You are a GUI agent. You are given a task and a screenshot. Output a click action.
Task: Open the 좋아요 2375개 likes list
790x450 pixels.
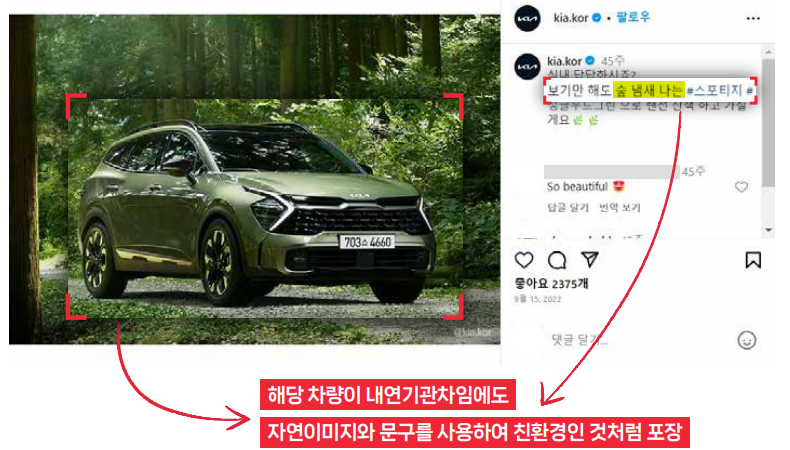pyautogui.click(x=551, y=284)
